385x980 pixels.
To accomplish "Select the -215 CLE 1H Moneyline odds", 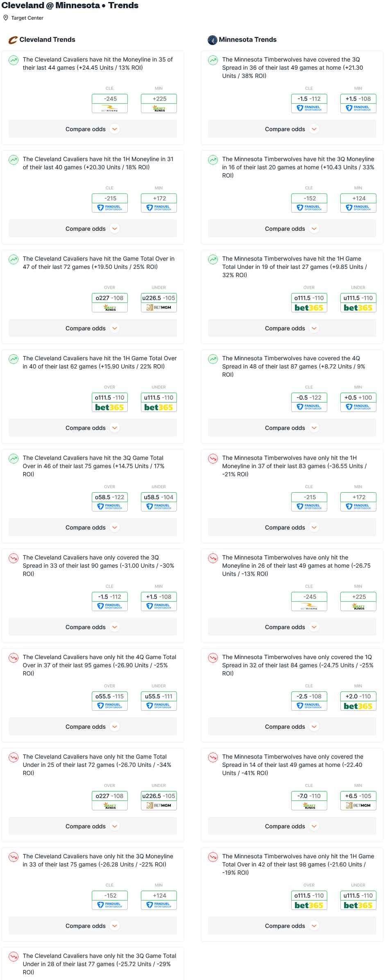I will 110,198.
